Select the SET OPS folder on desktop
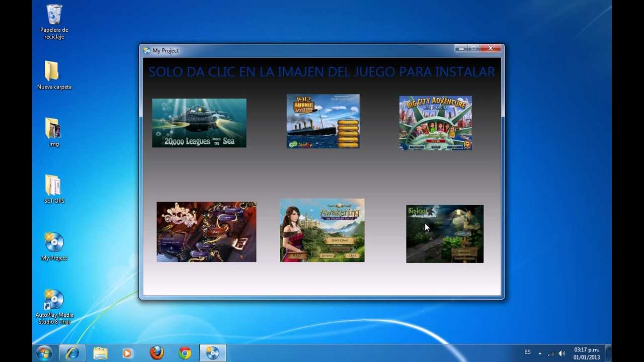This screenshot has width=644, height=362. [54, 189]
